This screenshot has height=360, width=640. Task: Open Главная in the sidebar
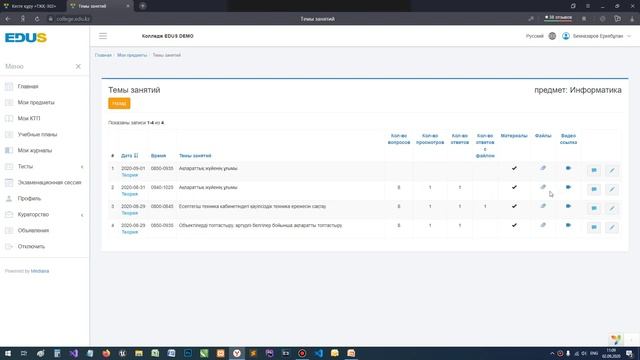[28, 87]
